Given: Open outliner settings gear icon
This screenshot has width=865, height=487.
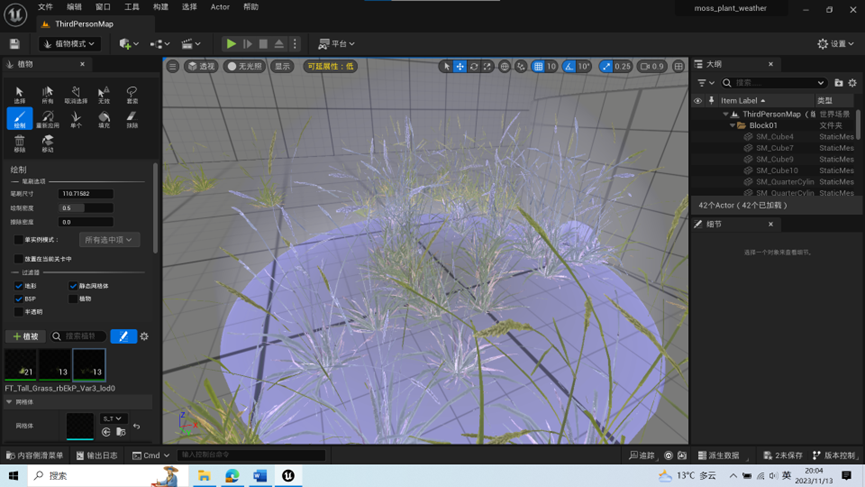Looking at the screenshot, I should click(x=852, y=83).
